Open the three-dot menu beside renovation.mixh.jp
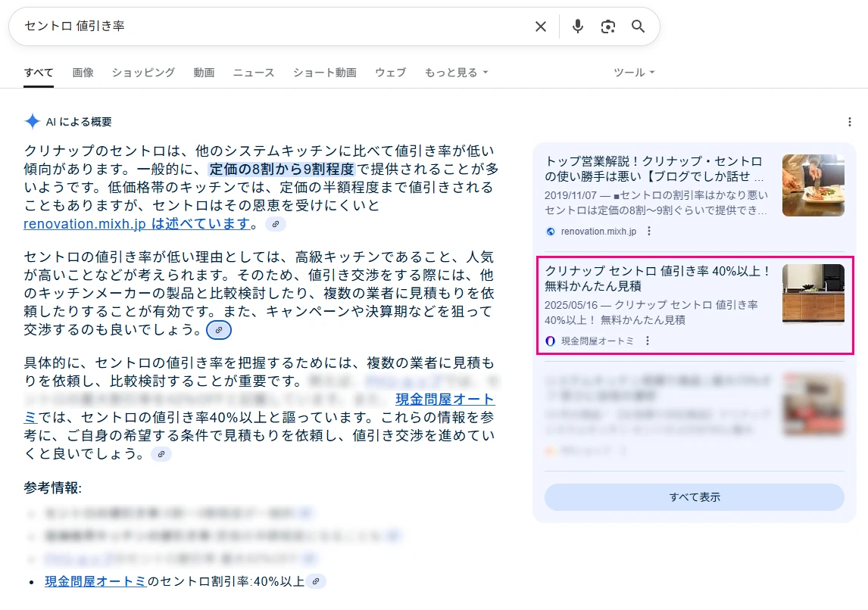Screen dimensions: 868x610 click(x=649, y=231)
